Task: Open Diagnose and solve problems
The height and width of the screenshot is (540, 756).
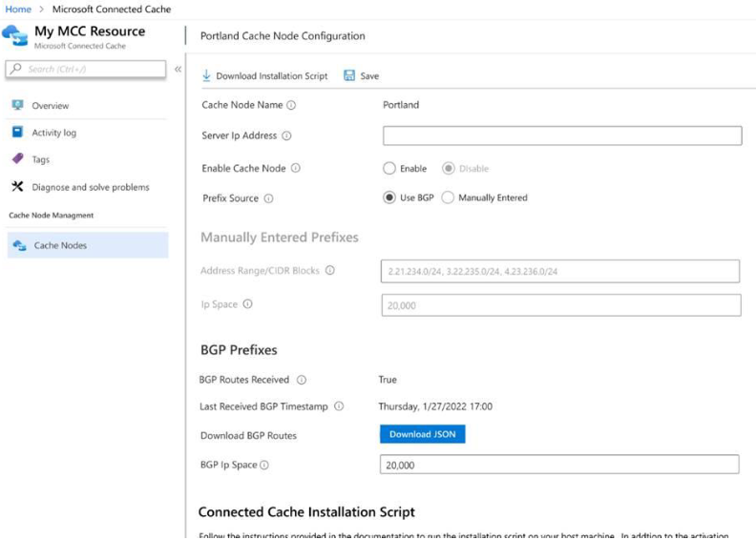Action: click(x=90, y=188)
